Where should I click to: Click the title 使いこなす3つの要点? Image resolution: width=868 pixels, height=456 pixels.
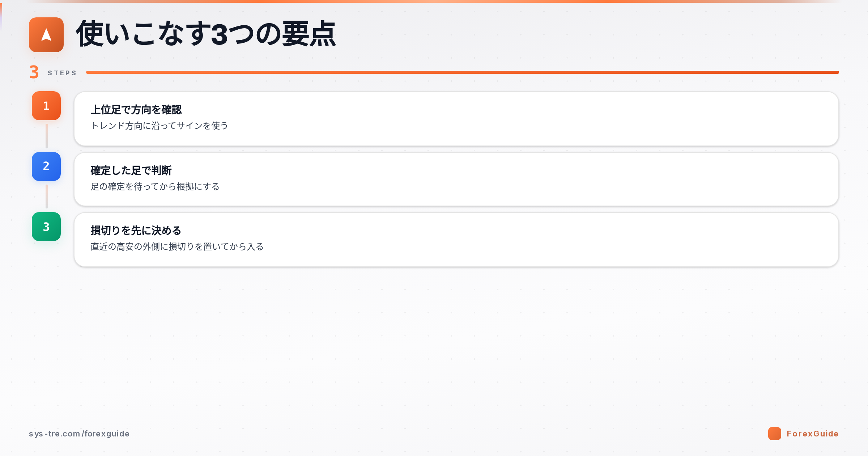pyautogui.click(x=206, y=34)
